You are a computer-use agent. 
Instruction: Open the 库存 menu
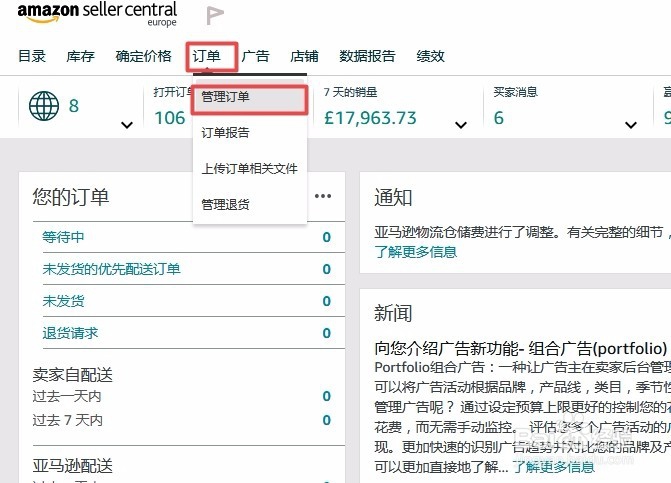(x=80, y=56)
